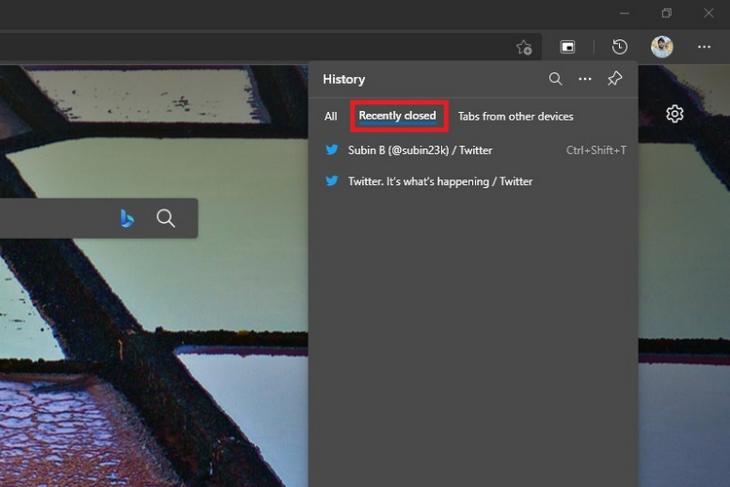The width and height of the screenshot is (730, 487).
Task: Click the Bing logo in search box
Action: pos(127,218)
